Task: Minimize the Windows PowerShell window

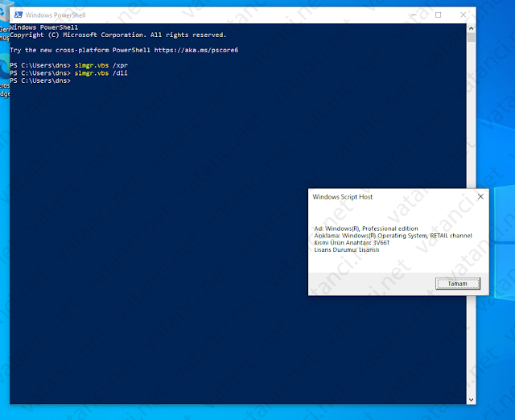Action: coord(414,14)
